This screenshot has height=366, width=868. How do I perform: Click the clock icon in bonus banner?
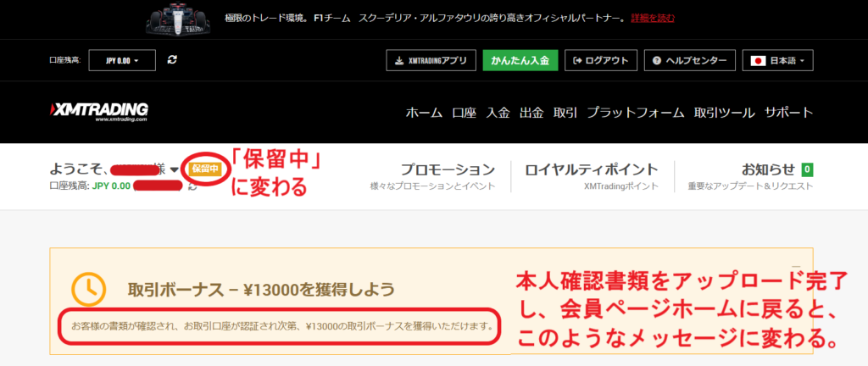[88, 290]
